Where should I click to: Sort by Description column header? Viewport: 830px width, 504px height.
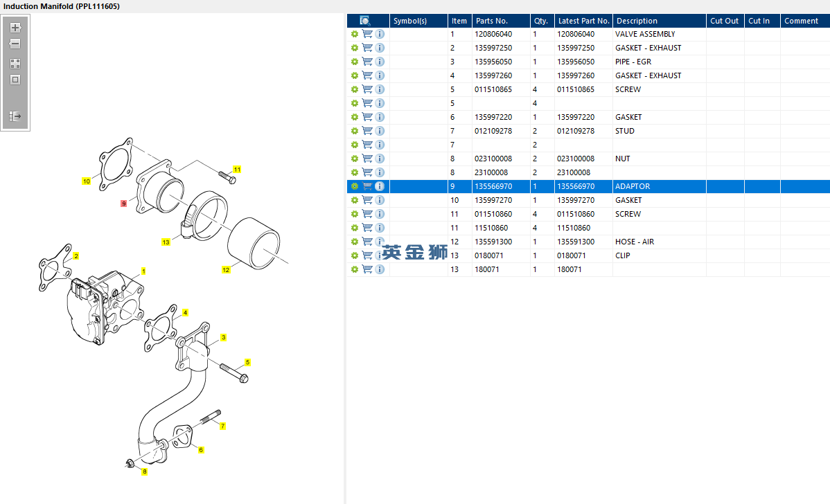pyautogui.click(x=659, y=21)
